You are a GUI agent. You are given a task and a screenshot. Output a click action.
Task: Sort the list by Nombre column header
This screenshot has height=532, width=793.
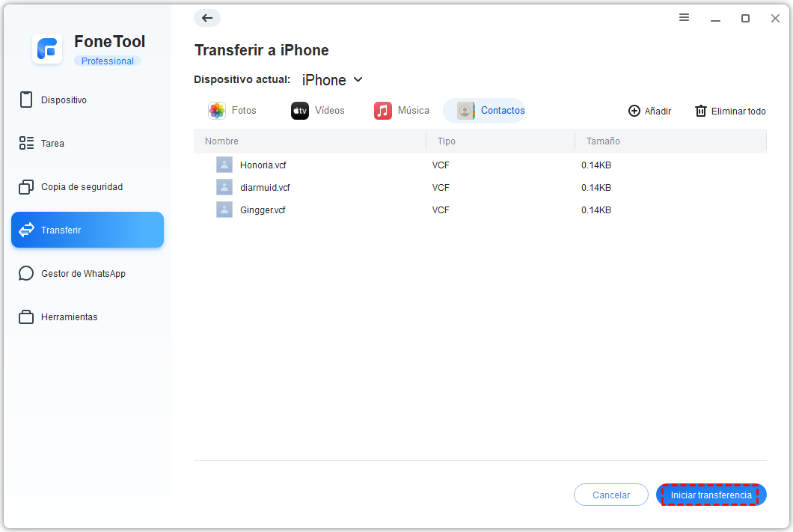pyautogui.click(x=221, y=141)
